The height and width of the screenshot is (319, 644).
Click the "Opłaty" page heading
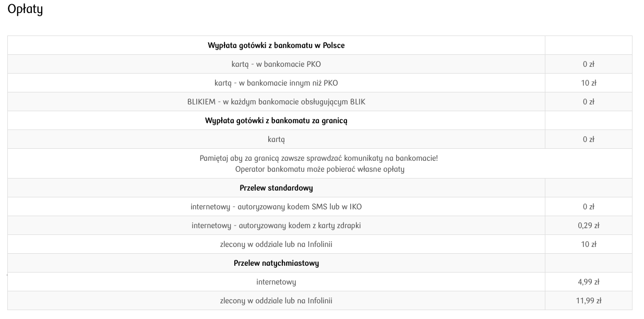pyautogui.click(x=25, y=10)
